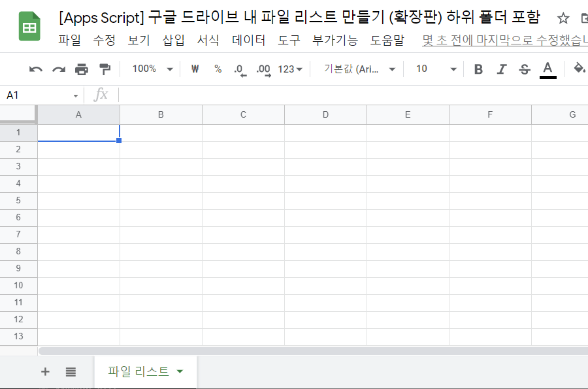The height and width of the screenshot is (389, 588).
Task: Click the redo arrow icon
Action: (x=59, y=69)
